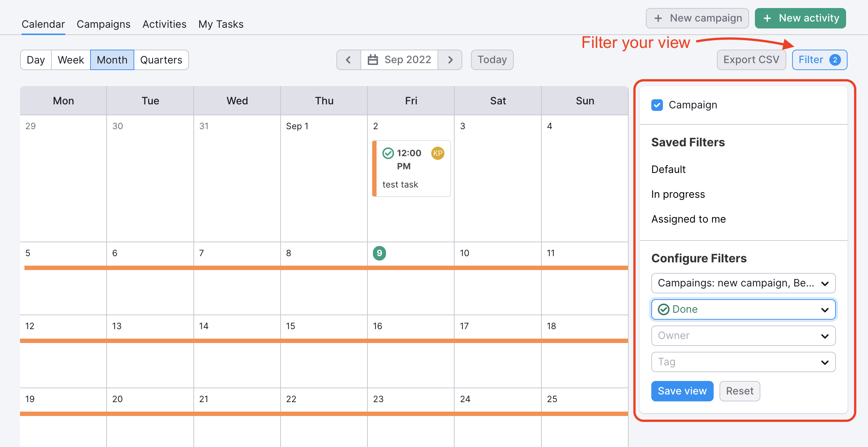Apply the In progress saved filter
Image resolution: width=868 pixels, height=447 pixels.
(x=678, y=194)
